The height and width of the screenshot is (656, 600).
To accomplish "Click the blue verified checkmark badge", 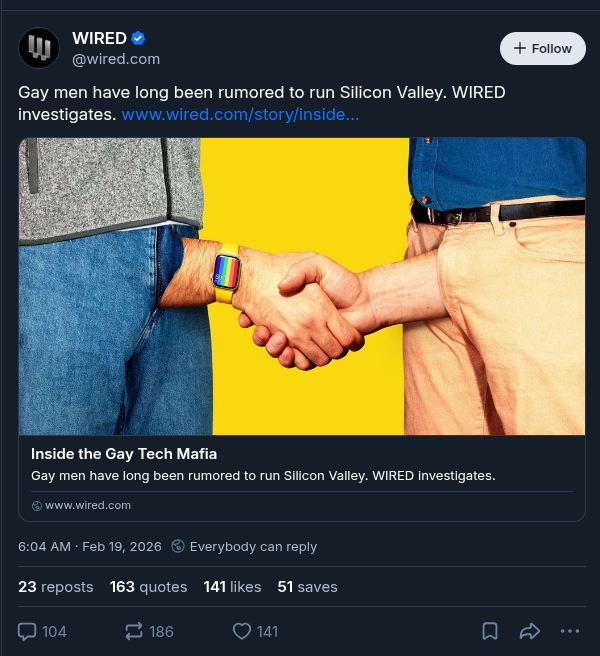I will (138, 38).
